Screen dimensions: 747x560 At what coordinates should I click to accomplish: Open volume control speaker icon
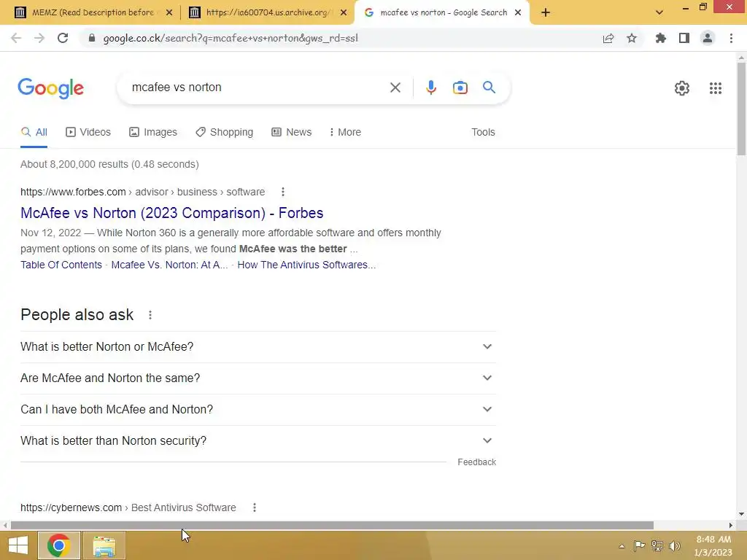(675, 545)
